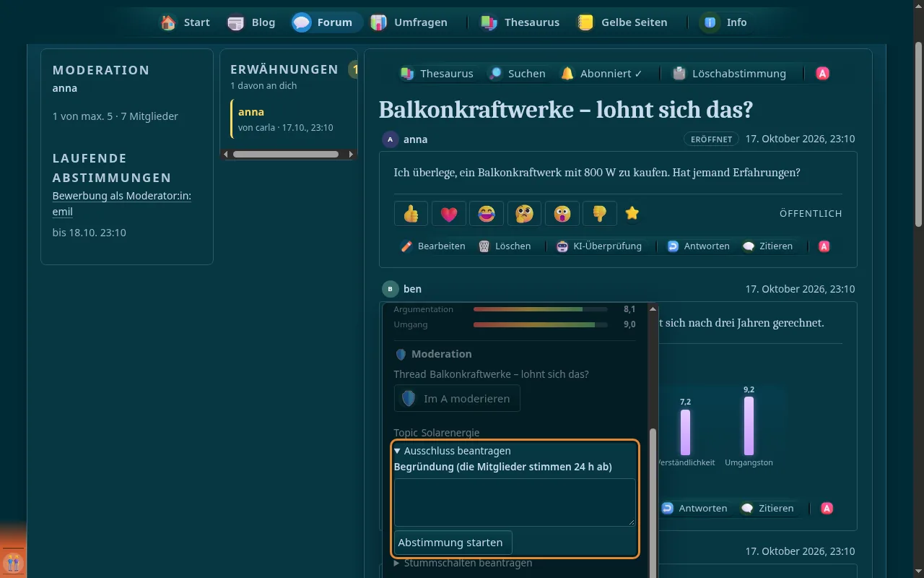React with thumbs down on anna's post
The image size is (924, 578).
point(599,214)
